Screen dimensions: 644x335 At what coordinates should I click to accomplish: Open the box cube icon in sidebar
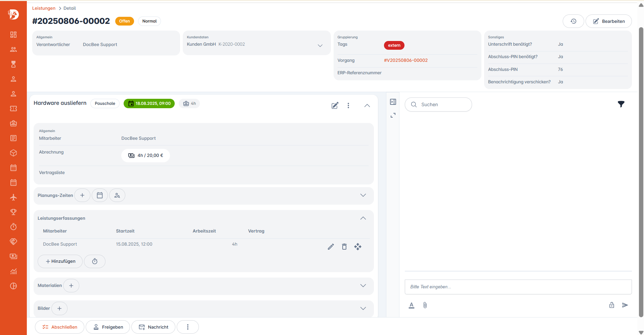click(13, 153)
